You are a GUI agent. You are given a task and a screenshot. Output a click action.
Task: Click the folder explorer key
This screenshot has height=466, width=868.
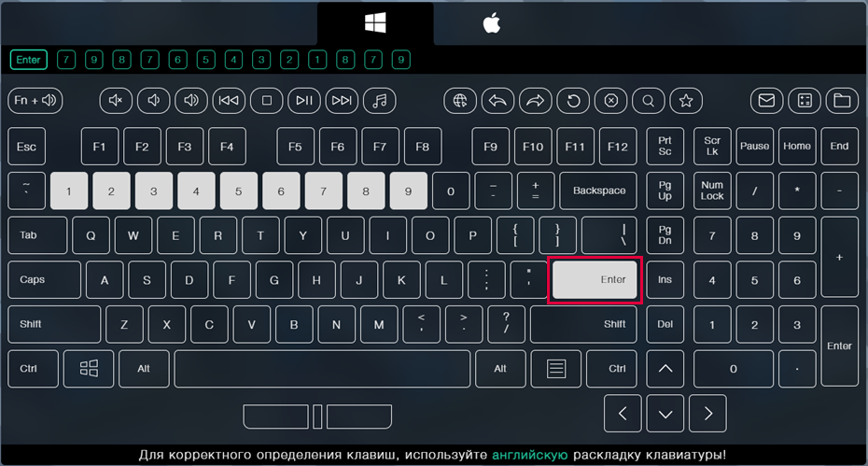(x=842, y=101)
